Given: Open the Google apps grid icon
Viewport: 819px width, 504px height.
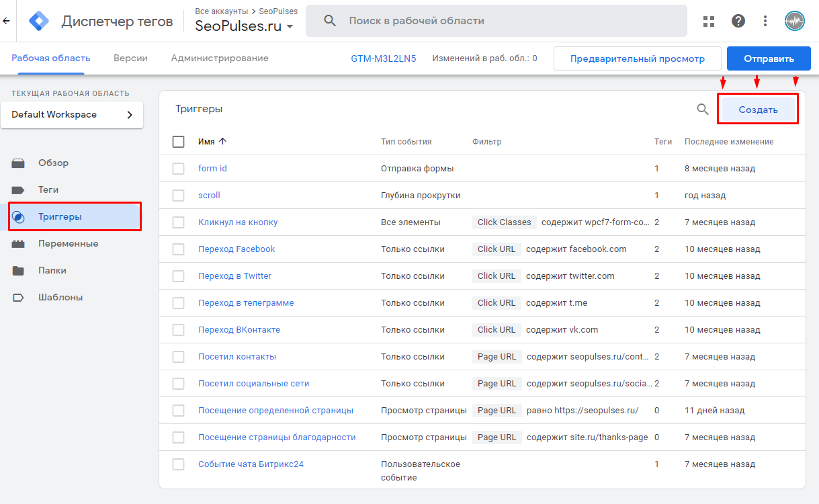Looking at the screenshot, I should [709, 21].
